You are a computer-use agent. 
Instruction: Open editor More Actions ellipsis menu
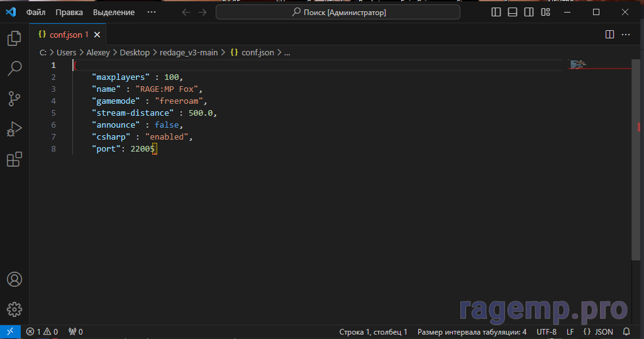click(627, 35)
